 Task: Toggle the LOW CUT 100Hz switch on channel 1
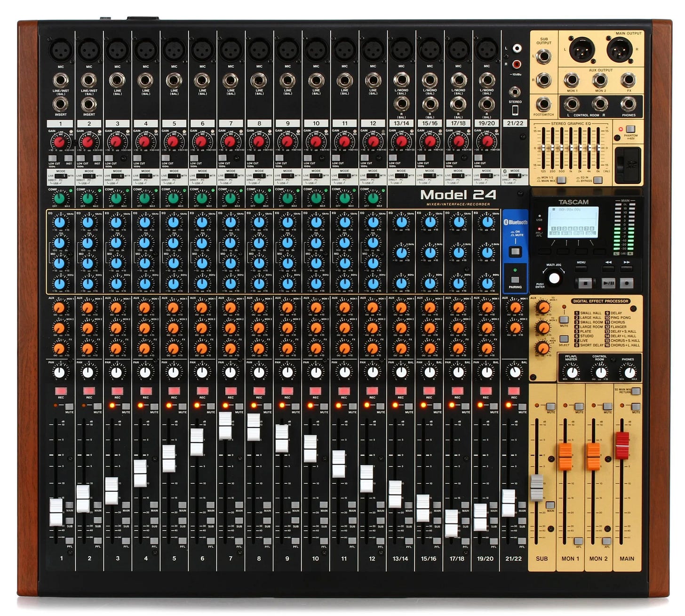53,158
